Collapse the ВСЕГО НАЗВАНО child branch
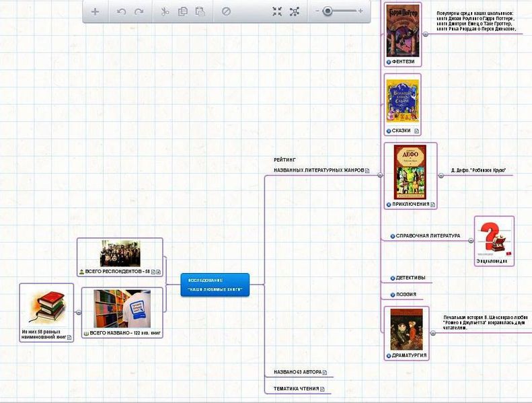 79,312
